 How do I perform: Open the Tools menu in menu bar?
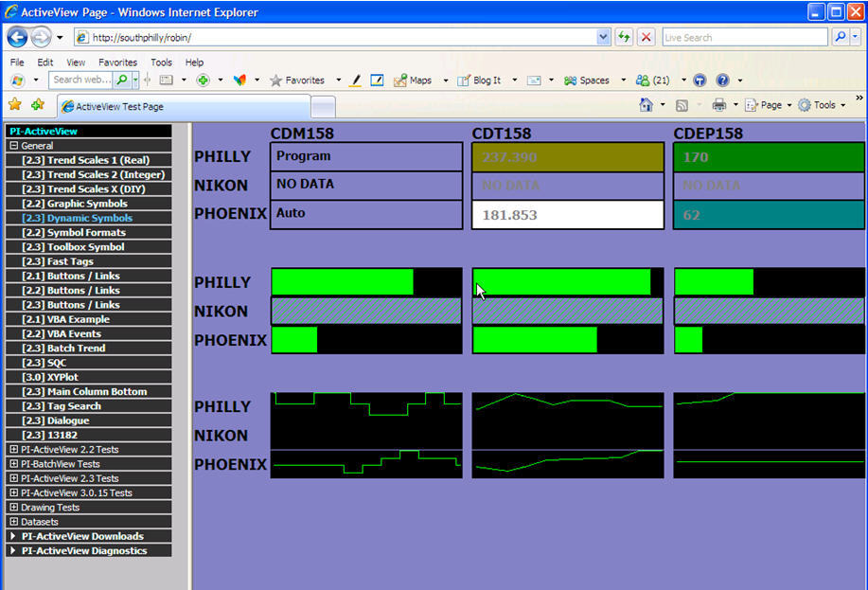[x=161, y=63]
